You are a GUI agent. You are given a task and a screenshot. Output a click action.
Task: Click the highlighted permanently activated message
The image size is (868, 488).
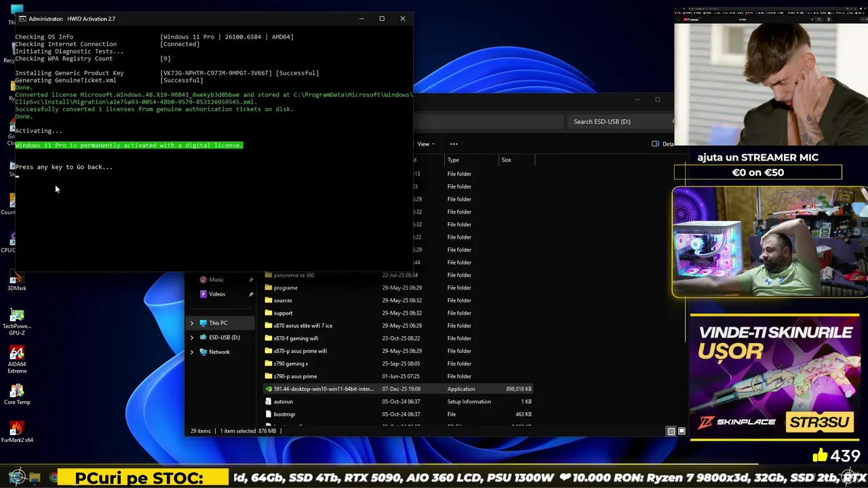(x=129, y=145)
